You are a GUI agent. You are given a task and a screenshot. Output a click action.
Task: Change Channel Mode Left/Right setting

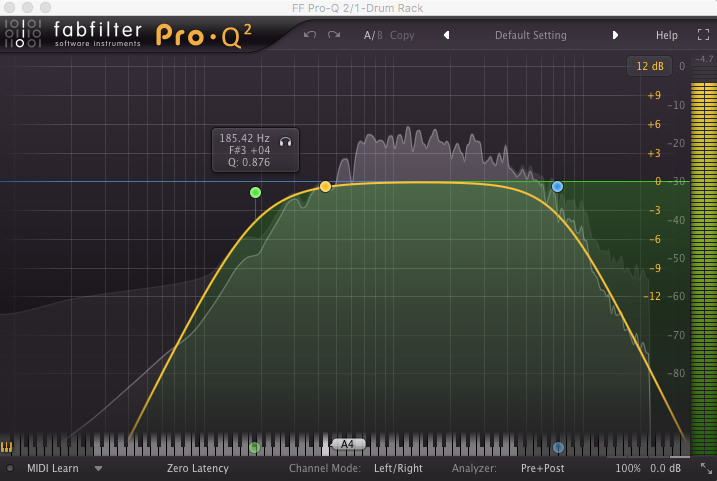click(x=398, y=468)
